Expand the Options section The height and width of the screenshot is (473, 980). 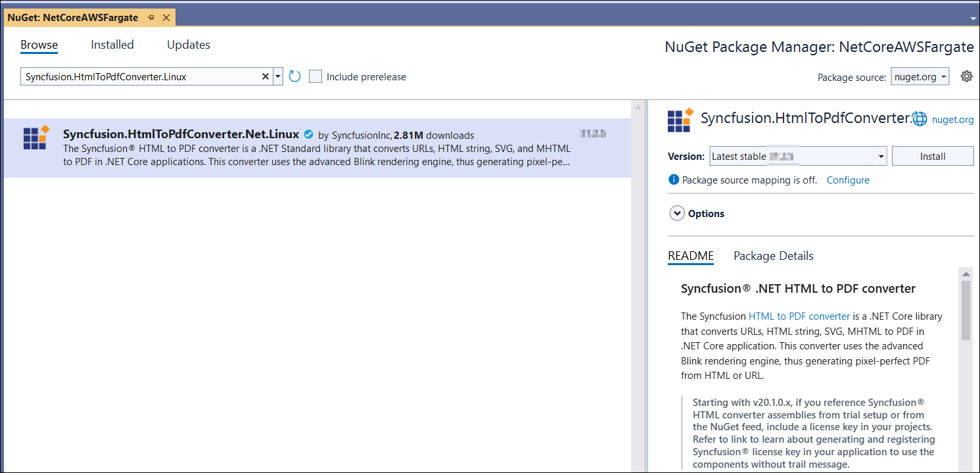(676, 213)
